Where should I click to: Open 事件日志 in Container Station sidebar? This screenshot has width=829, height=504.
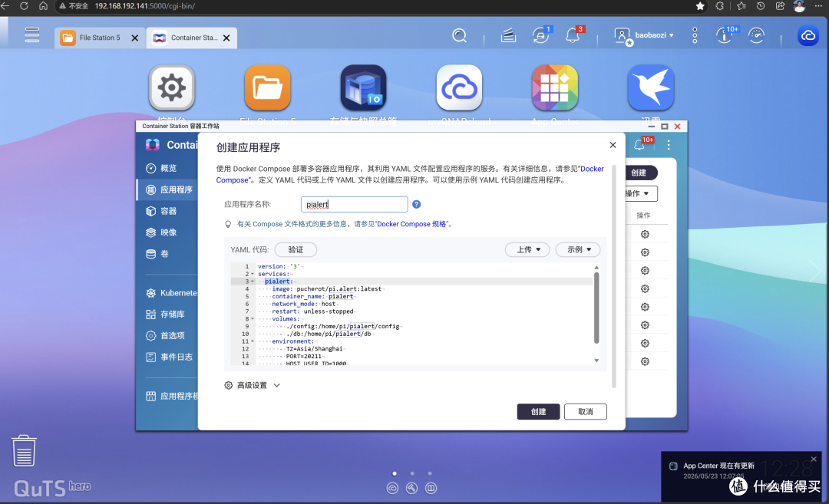(x=167, y=357)
